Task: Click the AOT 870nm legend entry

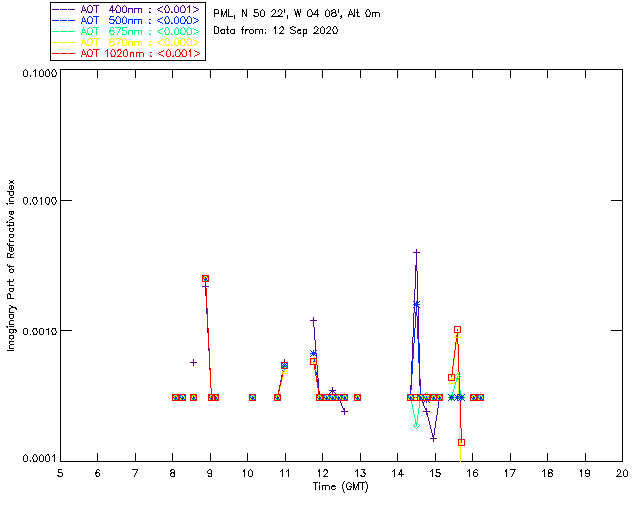Action: (x=127, y=42)
